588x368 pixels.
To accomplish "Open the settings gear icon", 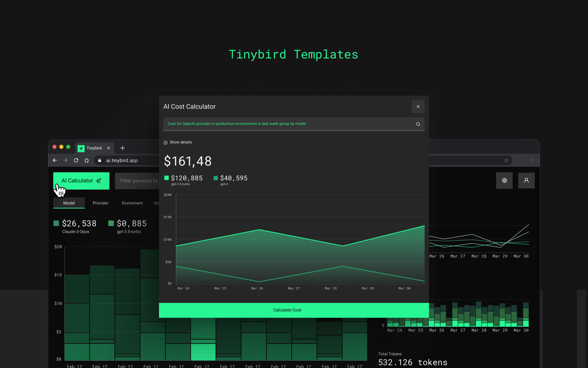I will point(504,181).
